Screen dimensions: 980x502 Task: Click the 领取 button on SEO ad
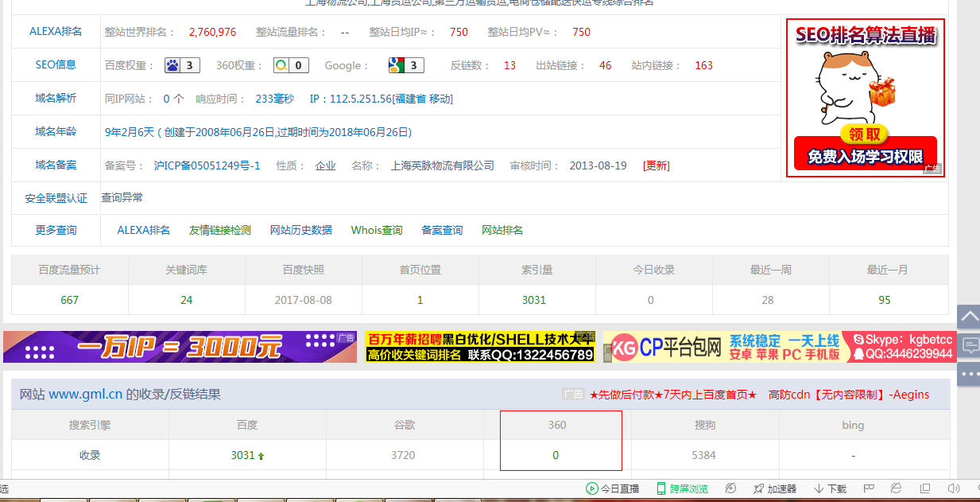click(865, 133)
